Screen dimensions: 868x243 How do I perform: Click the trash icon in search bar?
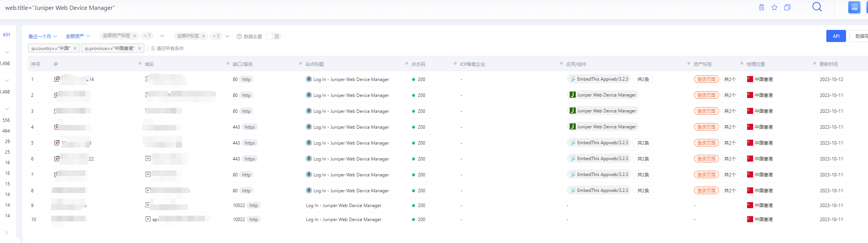coord(761,8)
